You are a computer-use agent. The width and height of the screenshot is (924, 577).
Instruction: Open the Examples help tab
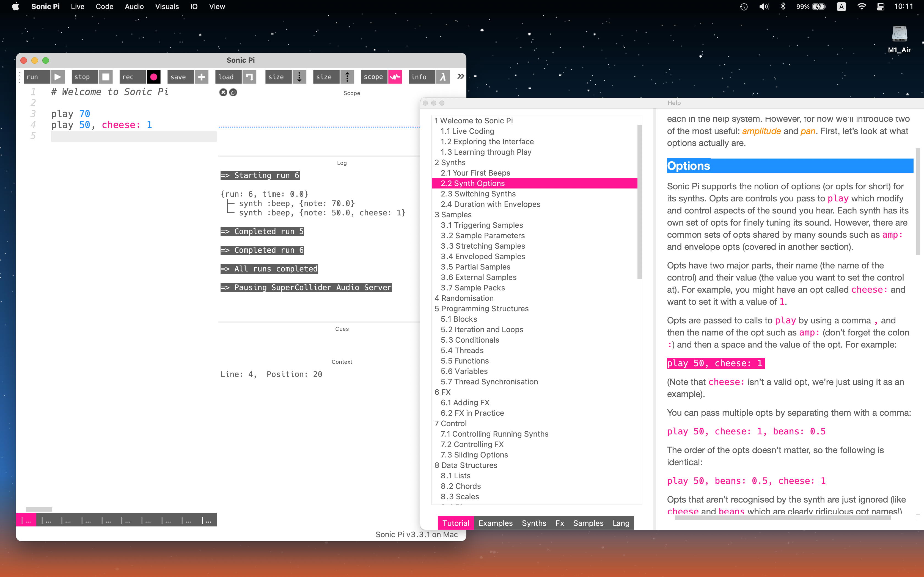pos(495,523)
